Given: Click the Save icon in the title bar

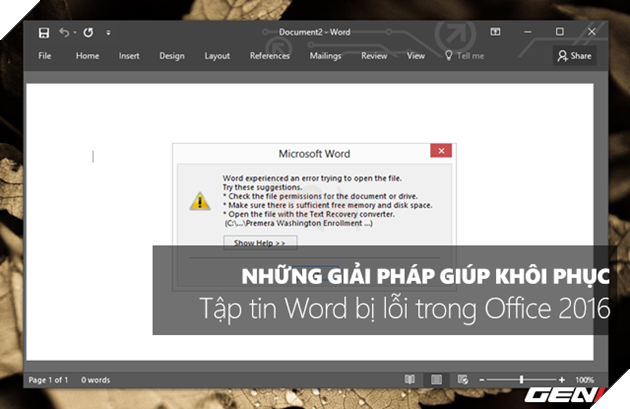Looking at the screenshot, I should tap(44, 33).
